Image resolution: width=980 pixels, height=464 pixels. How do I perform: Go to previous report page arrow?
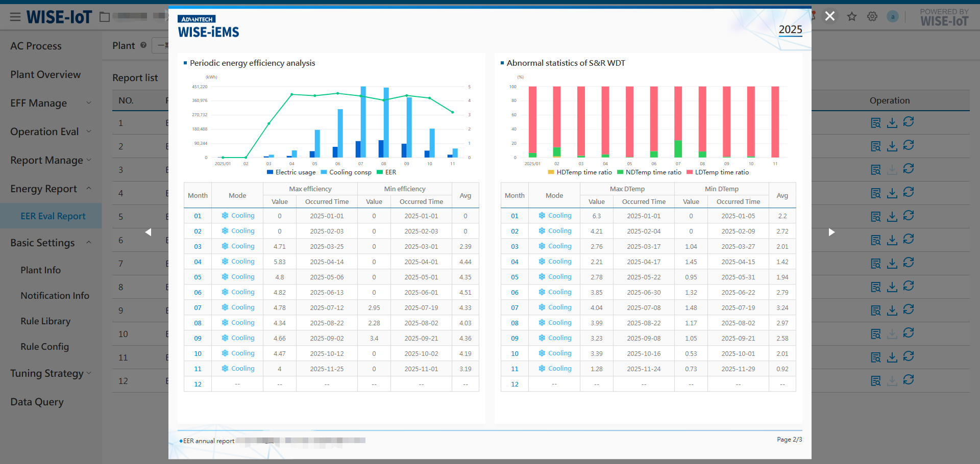click(148, 233)
